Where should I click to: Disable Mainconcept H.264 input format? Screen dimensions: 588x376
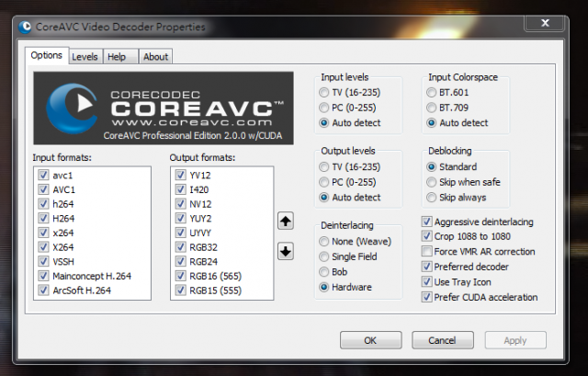click(43, 276)
